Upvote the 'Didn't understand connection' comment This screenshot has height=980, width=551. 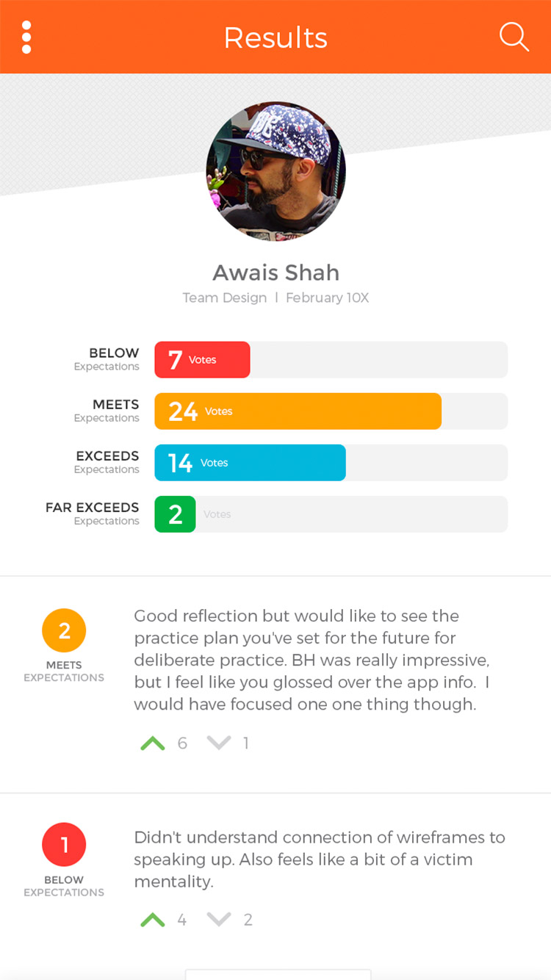(153, 920)
